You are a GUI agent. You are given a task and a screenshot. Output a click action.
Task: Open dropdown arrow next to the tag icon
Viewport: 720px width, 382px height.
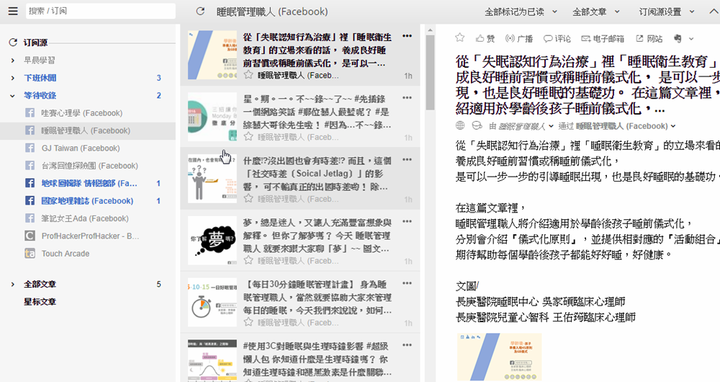tap(691, 39)
